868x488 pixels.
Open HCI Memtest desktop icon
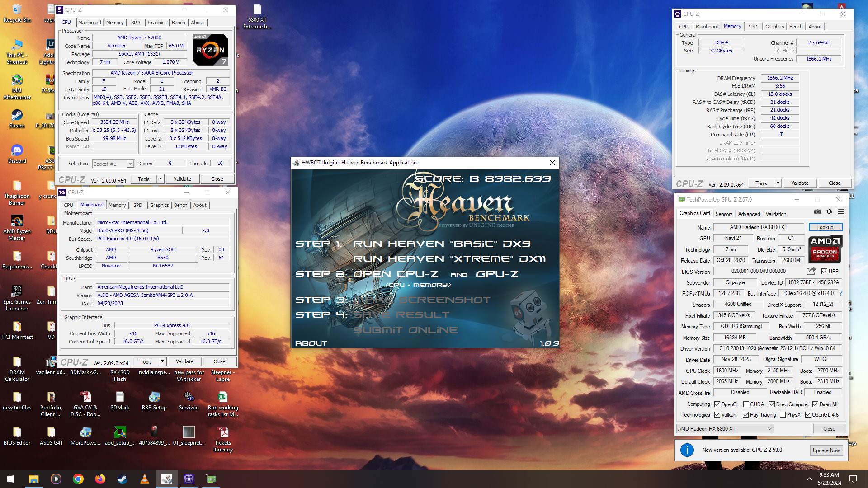17,330
